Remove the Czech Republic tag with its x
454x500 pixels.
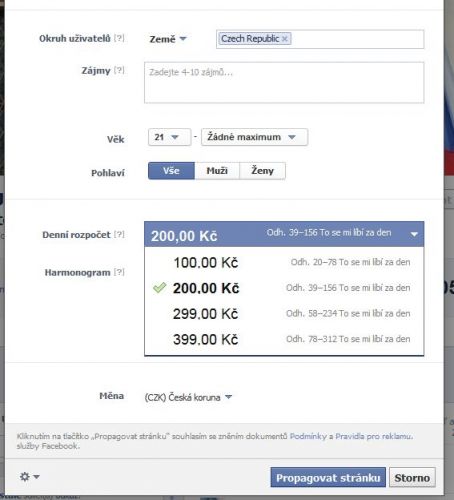(284, 39)
